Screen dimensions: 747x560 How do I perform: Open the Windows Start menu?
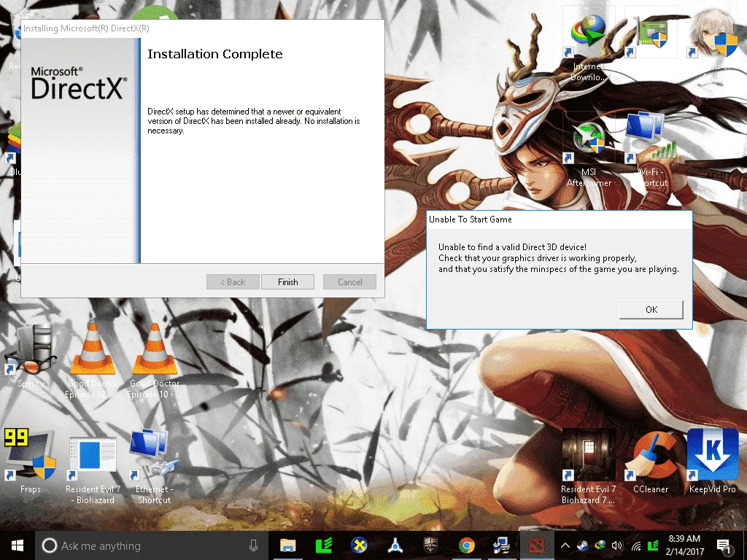pyautogui.click(x=18, y=545)
